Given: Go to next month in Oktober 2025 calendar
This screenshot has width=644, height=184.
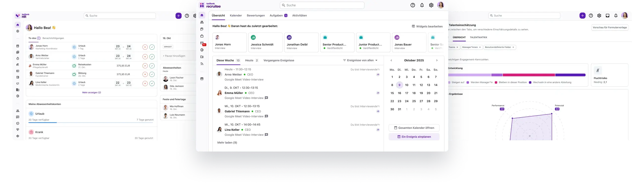Looking at the screenshot, I should (437, 60).
